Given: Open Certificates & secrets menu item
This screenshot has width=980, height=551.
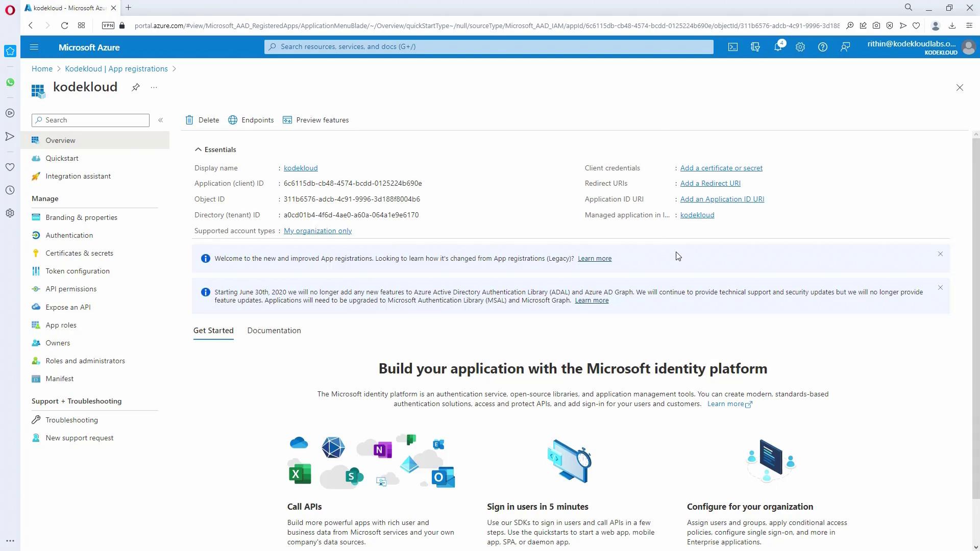Looking at the screenshot, I should click(79, 253).
